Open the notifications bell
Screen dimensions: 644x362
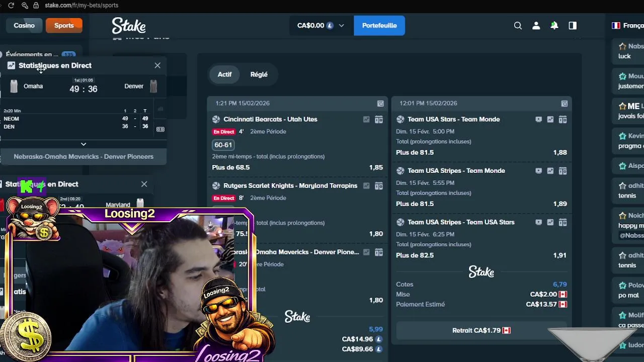click(x=554, y=26)
